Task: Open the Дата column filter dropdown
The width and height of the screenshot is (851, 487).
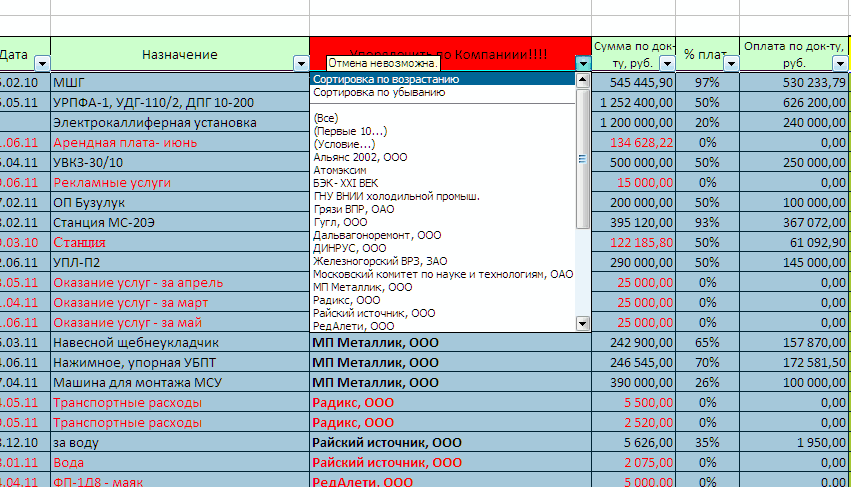Action: (x=42, y=64)
